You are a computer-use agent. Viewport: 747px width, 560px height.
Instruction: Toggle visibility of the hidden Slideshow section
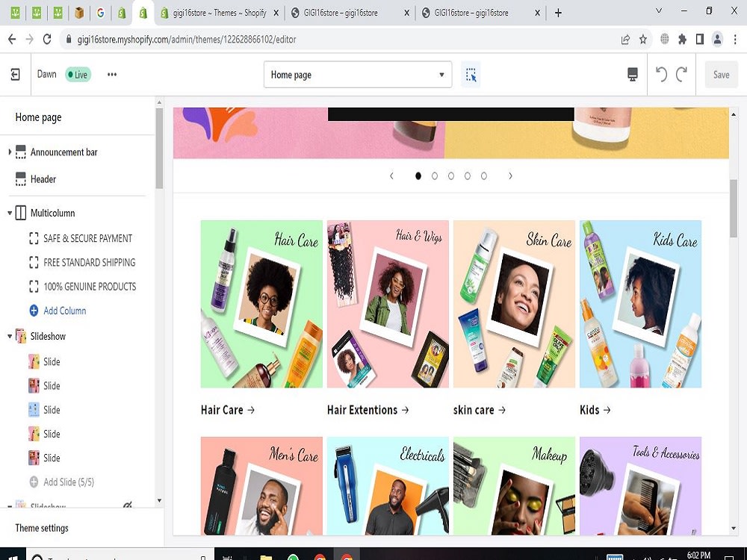point(128,505)
